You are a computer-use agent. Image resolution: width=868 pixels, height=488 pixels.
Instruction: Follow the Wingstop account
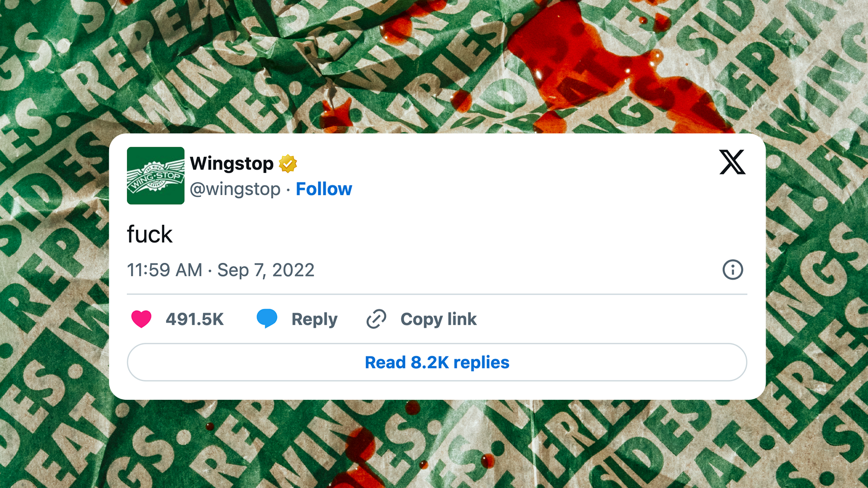click(324, 189)
